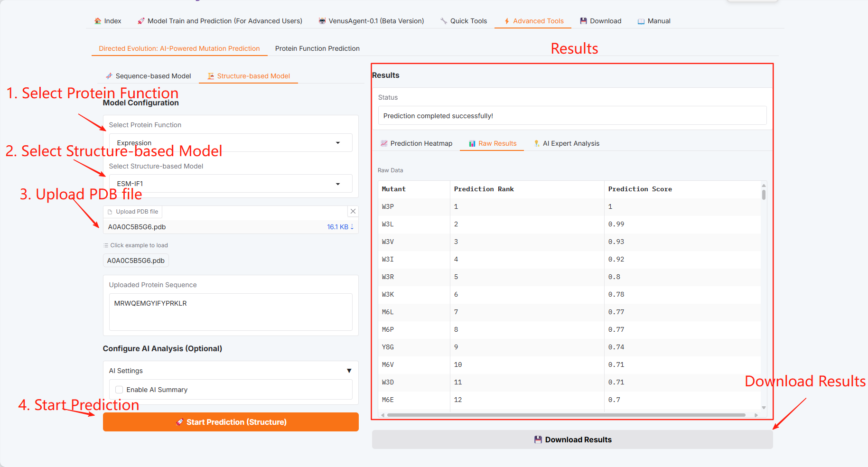
Task: Remove the uploaded PDB file with X
Action: point(353,212)
